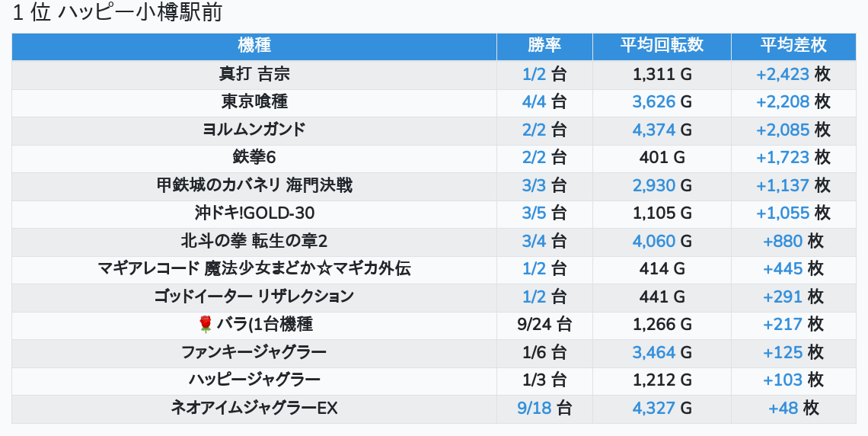Select 甲鉄城のカバネリ 海門決戦 row
The height and width of the screenshot is (436, 868).
click(254, 185)
